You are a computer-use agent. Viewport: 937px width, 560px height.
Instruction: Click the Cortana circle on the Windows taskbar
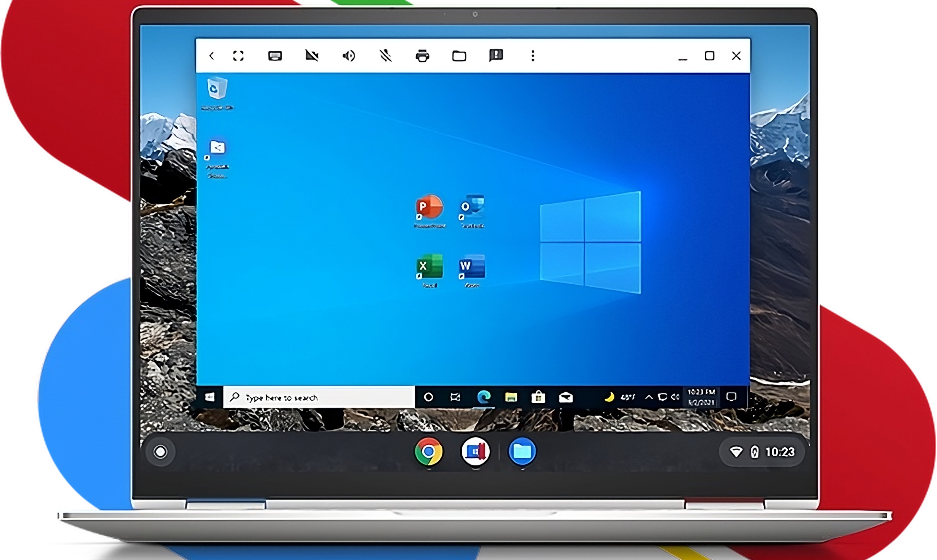tap(428, 397)
